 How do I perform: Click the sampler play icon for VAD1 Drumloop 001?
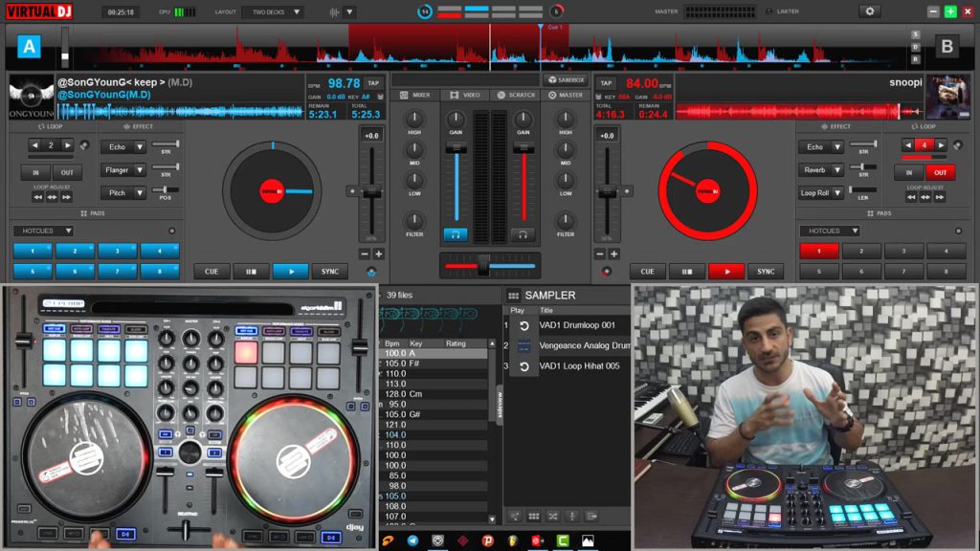[523, 325]
